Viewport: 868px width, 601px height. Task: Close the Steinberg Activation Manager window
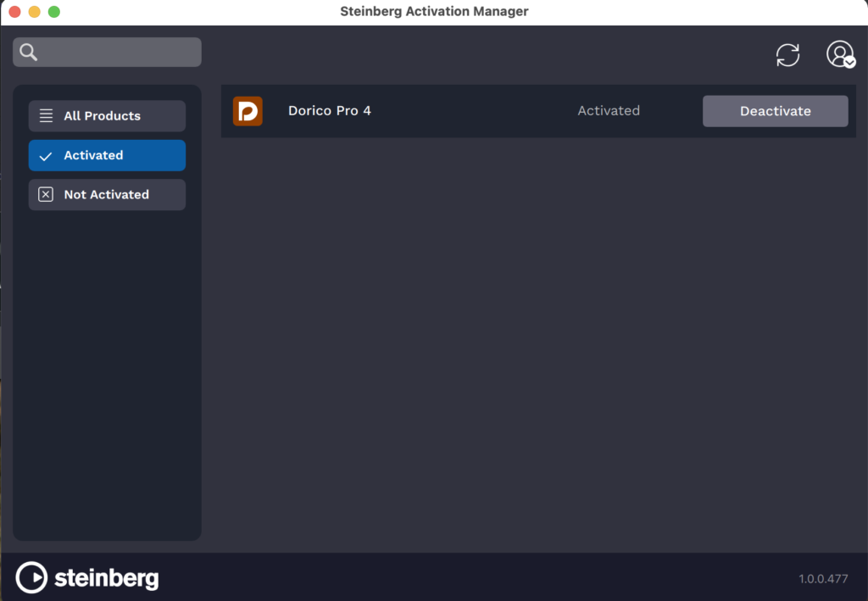(x=15, y=12)
